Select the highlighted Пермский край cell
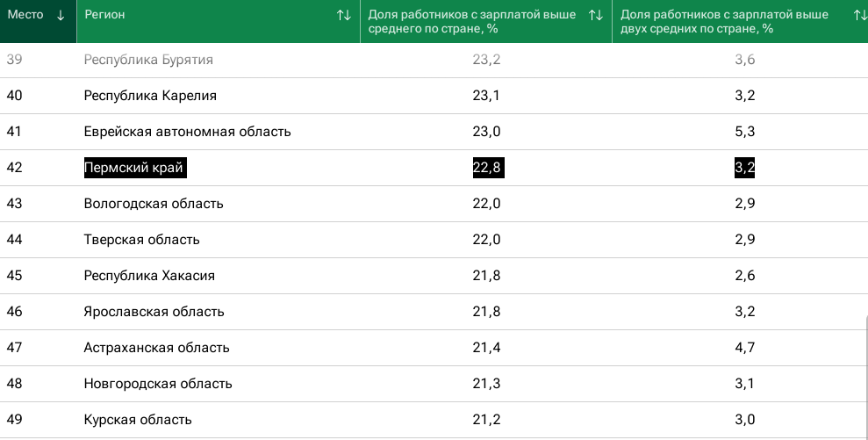This screenshot has width=868, height=440. pyautogui.click(x=134, y=168)
